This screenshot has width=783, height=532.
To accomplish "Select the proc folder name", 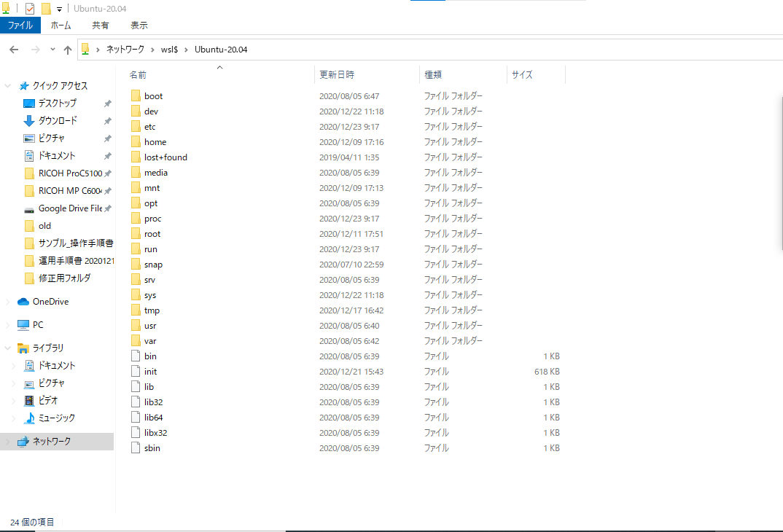I will pos(153,219).
